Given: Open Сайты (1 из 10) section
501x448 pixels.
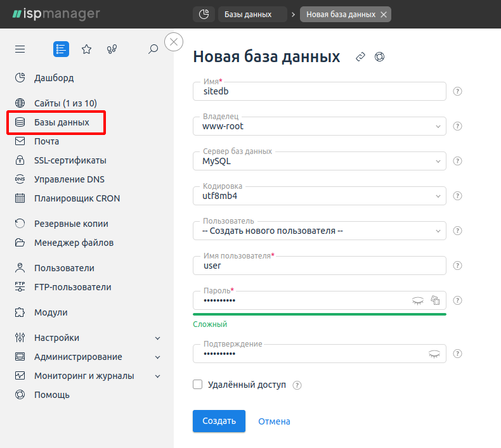Looking at the screenshot, I should (65, 103).
